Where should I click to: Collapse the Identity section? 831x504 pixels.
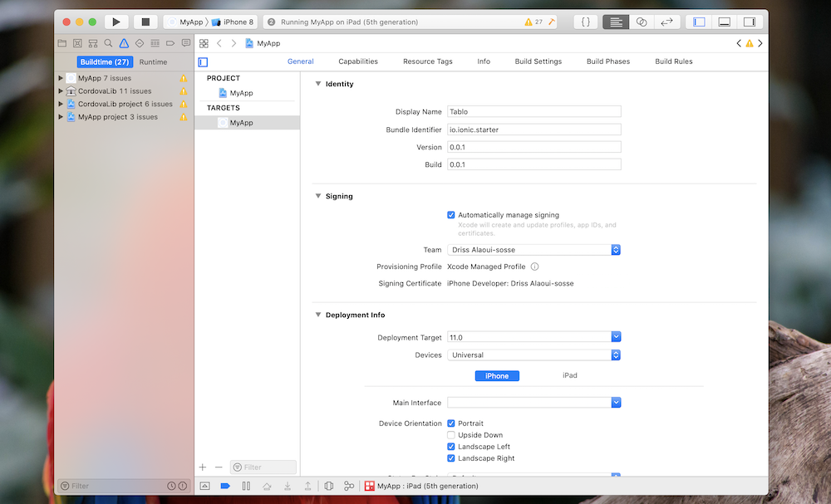point(318,84)
